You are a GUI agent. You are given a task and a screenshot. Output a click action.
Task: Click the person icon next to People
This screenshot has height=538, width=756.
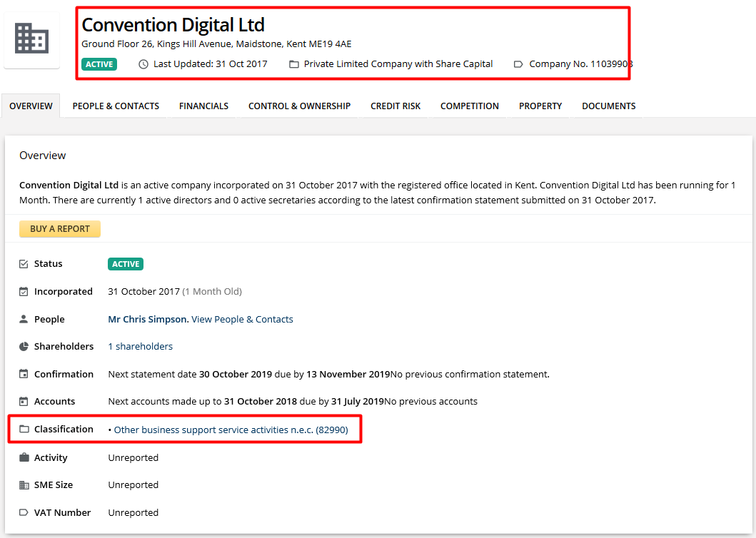pyautogui.click(x=24, y=319)
